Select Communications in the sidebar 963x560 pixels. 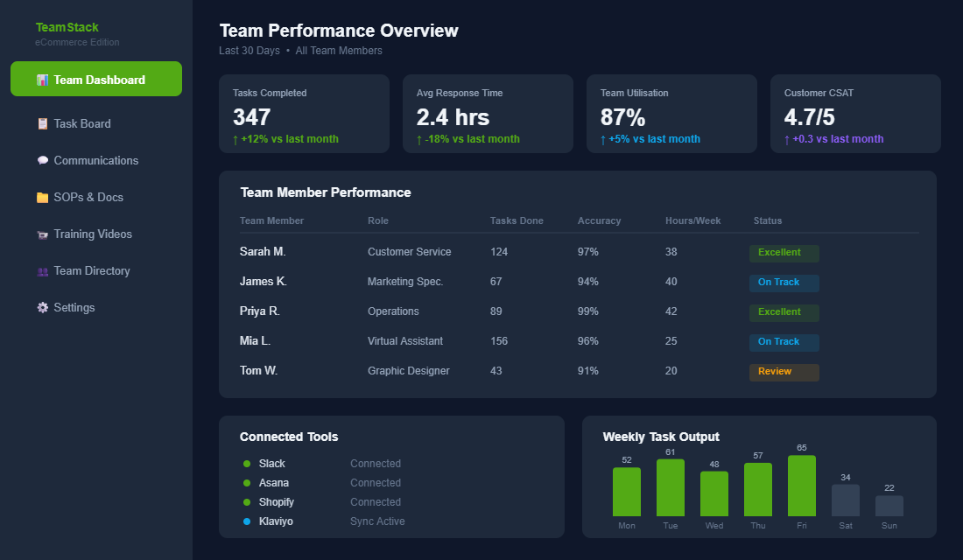coord(96,160)
